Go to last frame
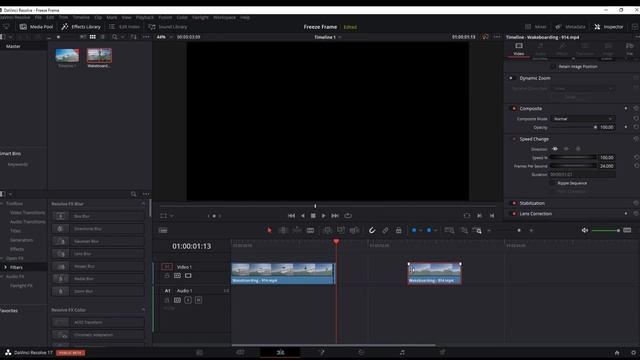The width and height of the screenshot is (640, 360). pyautogui.click(x=335, y=216)
